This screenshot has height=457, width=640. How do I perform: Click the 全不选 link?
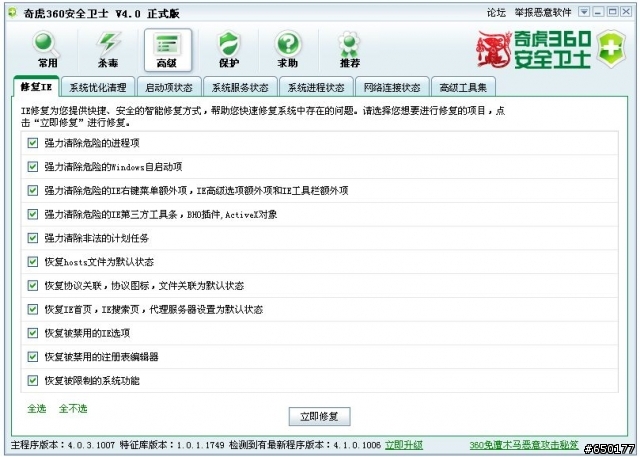pos(73,408)
